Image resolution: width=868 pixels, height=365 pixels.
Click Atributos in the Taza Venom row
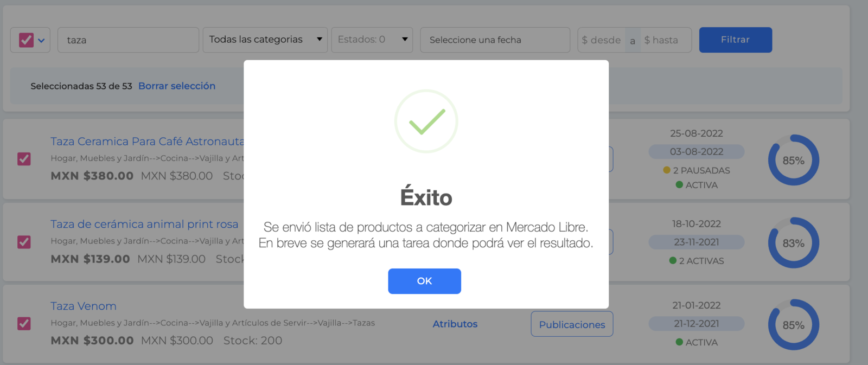pyautogui.click(x=455, y=324)
